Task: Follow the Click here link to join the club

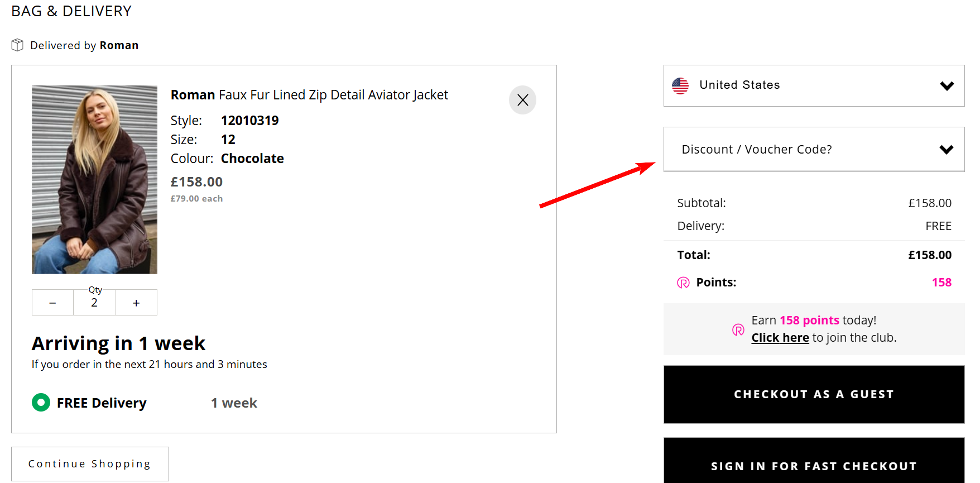Action: pyautogui.click(x=780, y=337)
